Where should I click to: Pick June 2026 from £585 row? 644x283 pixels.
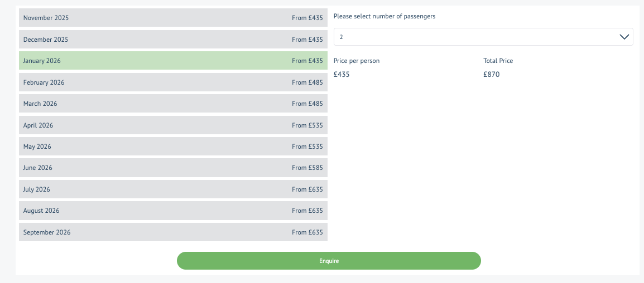(x=173, y=168)
